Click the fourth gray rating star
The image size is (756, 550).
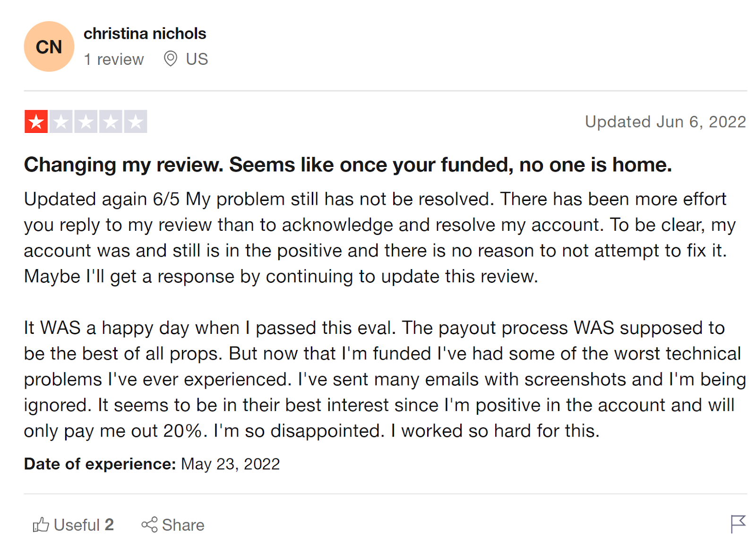[111, 122]
